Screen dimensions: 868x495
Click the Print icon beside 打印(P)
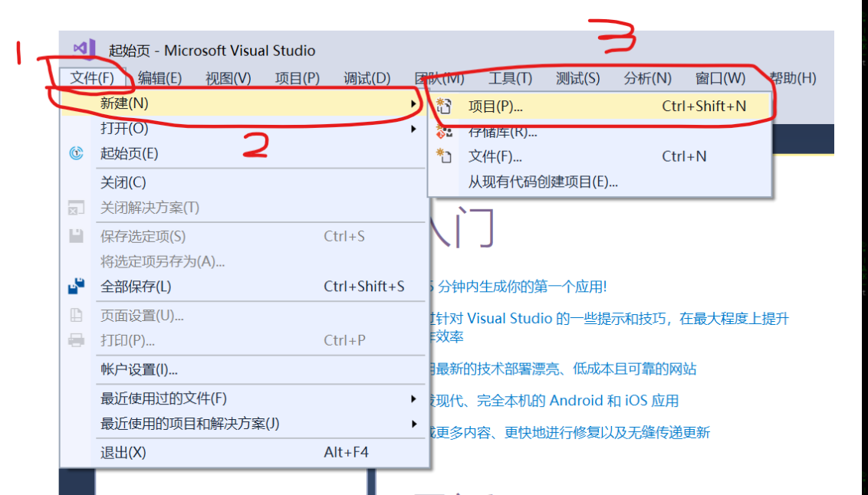[75, 339]
